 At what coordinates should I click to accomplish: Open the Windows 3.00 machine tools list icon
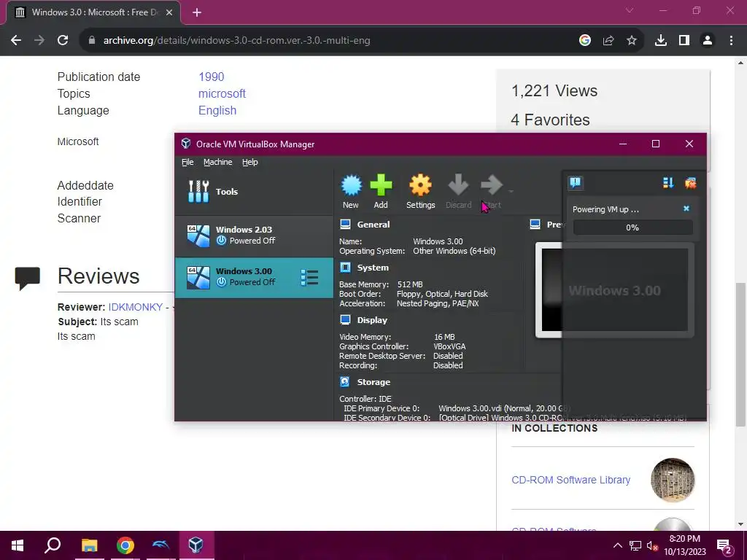pyautogui.click(x=309, y=278)
